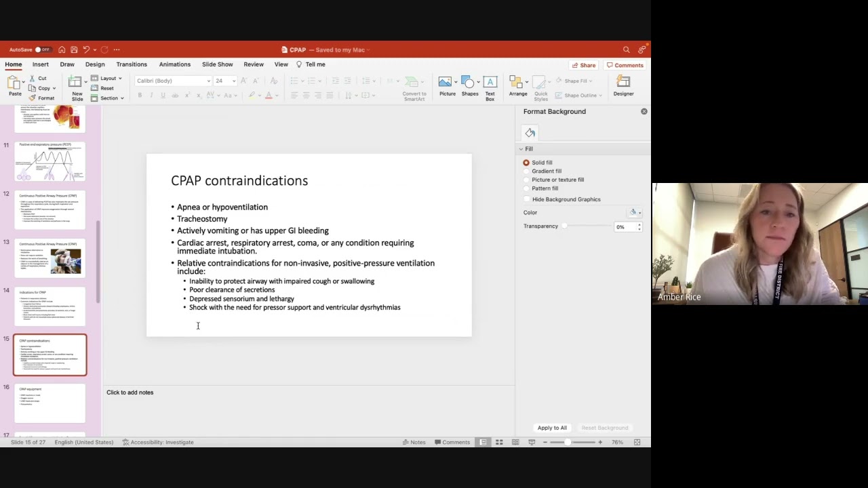Fit slide to window icon
Viewport: 868px width, 488px height.
[637, 442]
